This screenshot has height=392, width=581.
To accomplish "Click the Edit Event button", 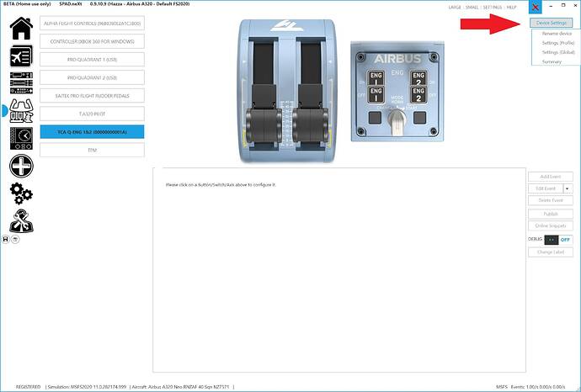I will pyautogui.click(x=546, y=188).
